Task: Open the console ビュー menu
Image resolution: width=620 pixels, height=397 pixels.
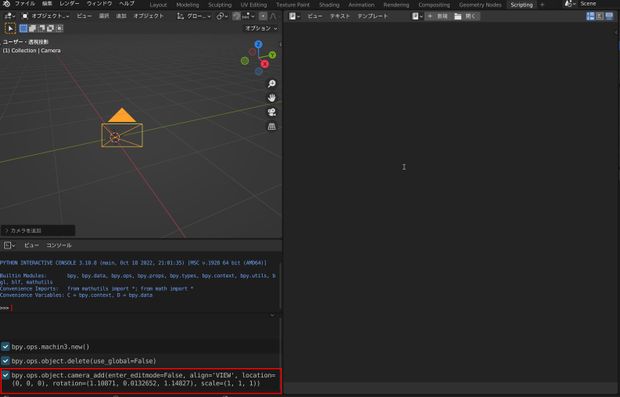Action: point(31,246)
